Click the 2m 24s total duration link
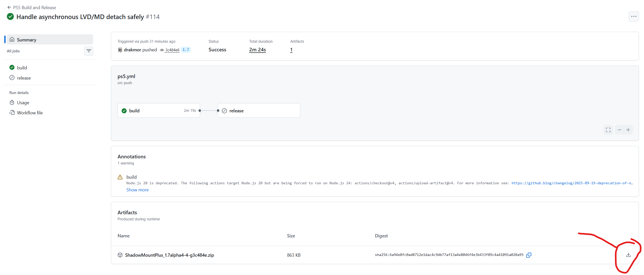Screen dimensions: 644x275 (257, 50)
